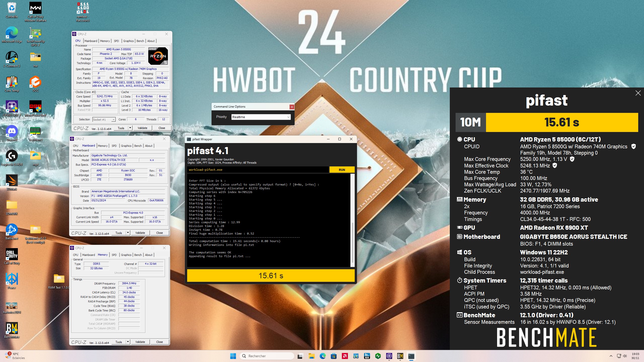The height and width of the screenshot is (362, 644).
Task: Click the B650E AORUS STEALTH ICE model field
Action: coord(114,160)
